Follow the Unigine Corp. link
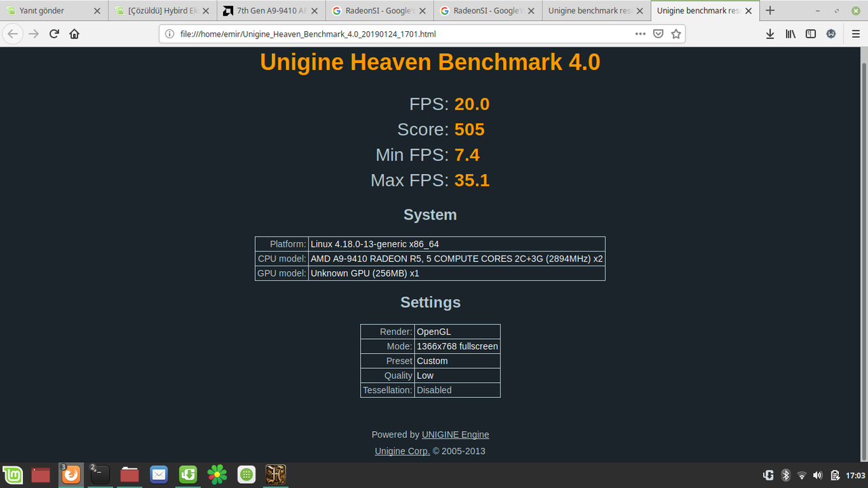The height and width of the screenshot is (488, 868). coord(402,451)
